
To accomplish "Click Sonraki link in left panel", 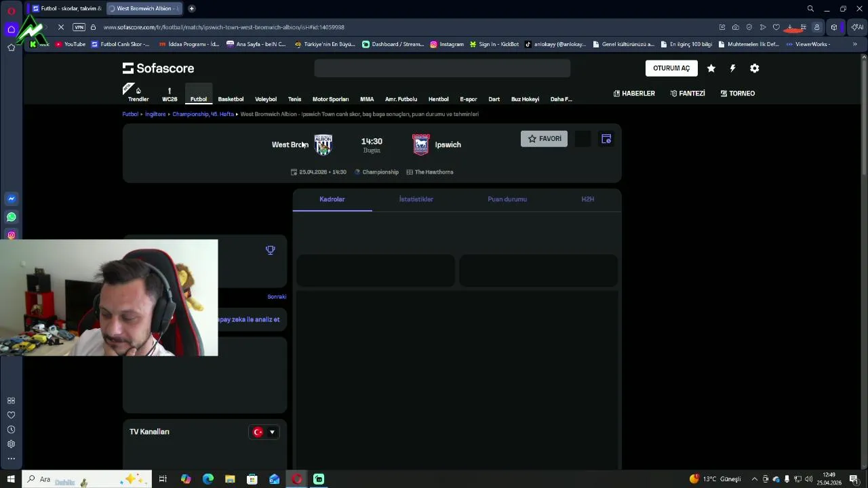I will coord(277,297).
